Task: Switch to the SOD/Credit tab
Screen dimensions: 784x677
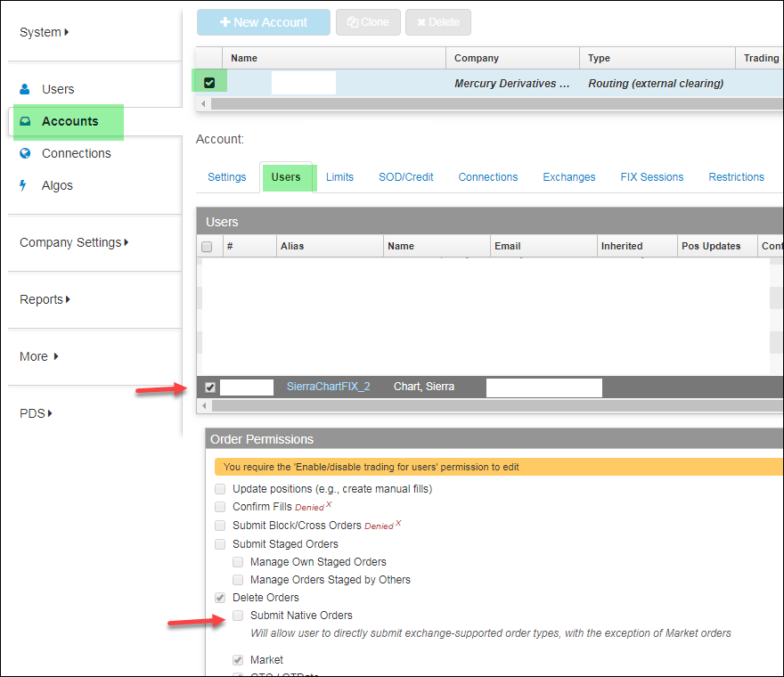Action: tap(406, 177)
